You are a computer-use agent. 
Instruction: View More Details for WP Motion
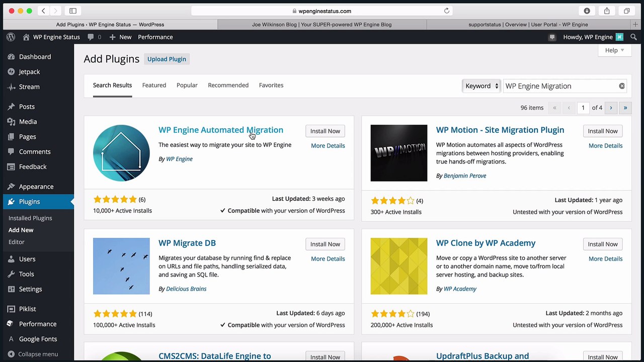click(x=605, y=145)
